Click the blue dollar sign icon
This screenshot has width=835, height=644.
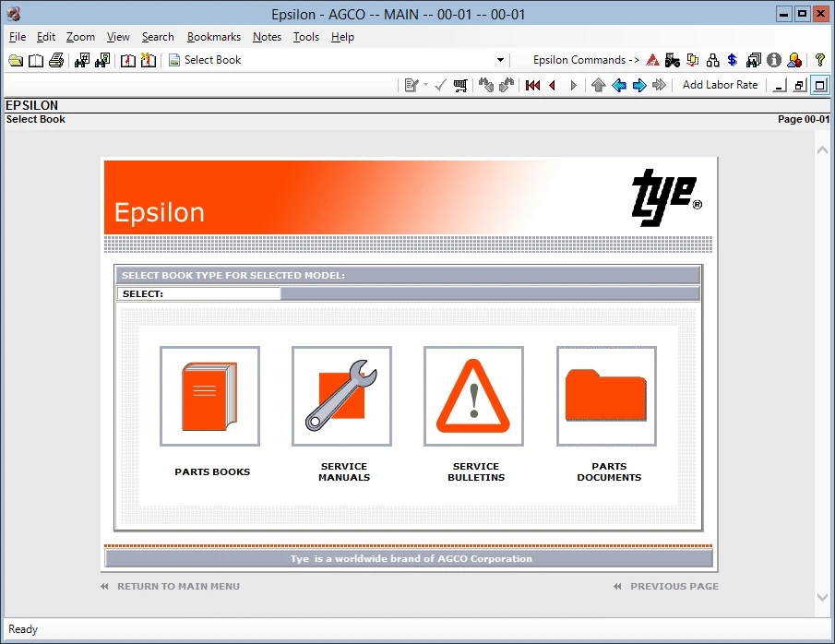click(733, 60)
